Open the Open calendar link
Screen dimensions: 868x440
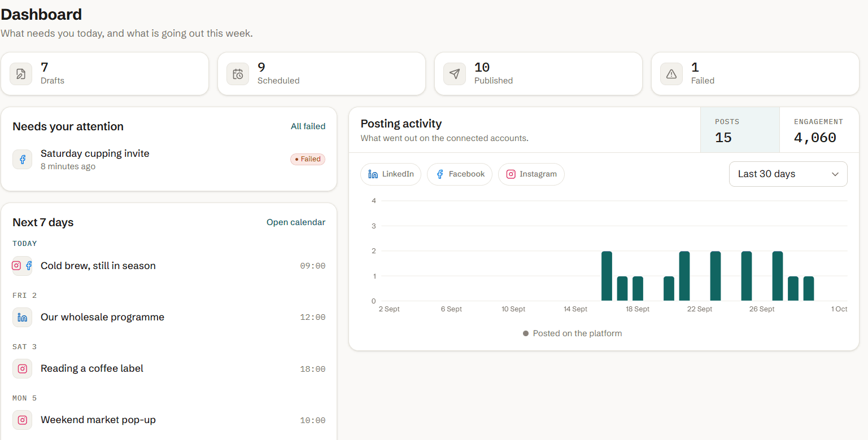pyautogui.click(x=296, y=222)
